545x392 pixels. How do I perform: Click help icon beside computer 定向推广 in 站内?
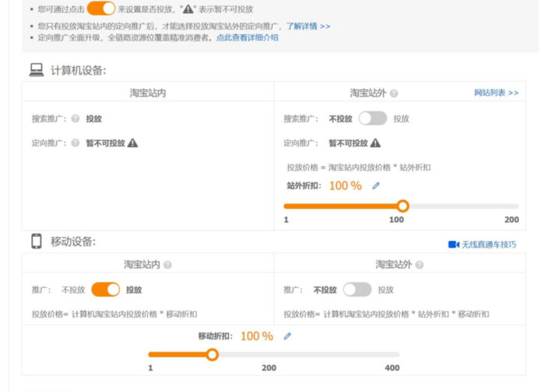point(75,143)
